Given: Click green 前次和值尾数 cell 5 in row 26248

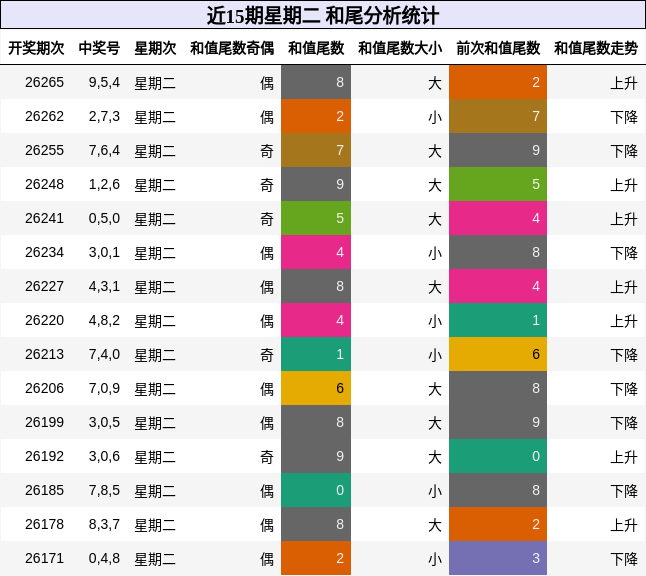Looking at the screenshot, I should click(x=498, y=185).
